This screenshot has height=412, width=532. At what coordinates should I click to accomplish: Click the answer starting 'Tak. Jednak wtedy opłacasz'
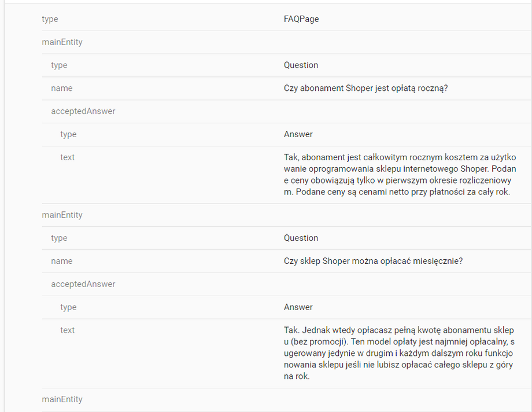point(398,353)
